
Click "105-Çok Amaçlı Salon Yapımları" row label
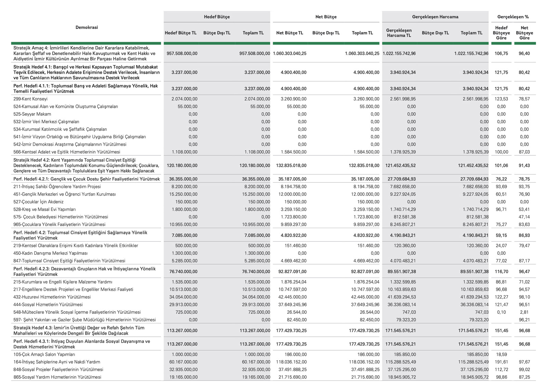(x=44, y=354)
